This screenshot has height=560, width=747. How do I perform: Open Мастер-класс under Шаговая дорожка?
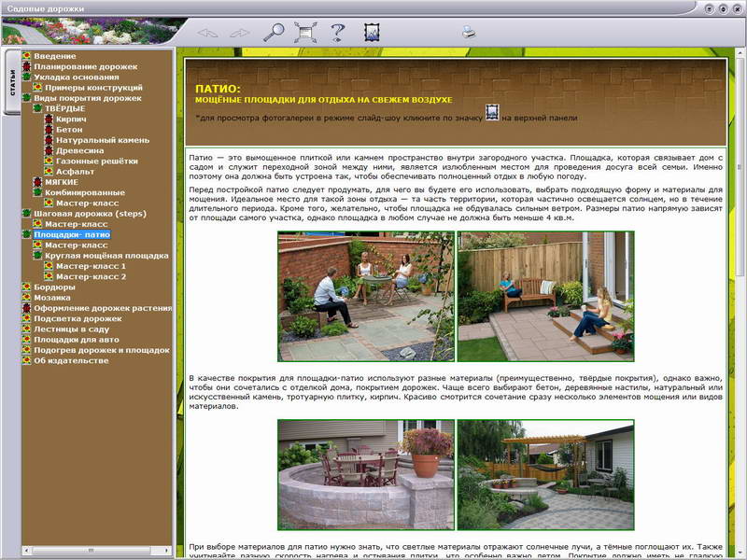pos(77,224)
